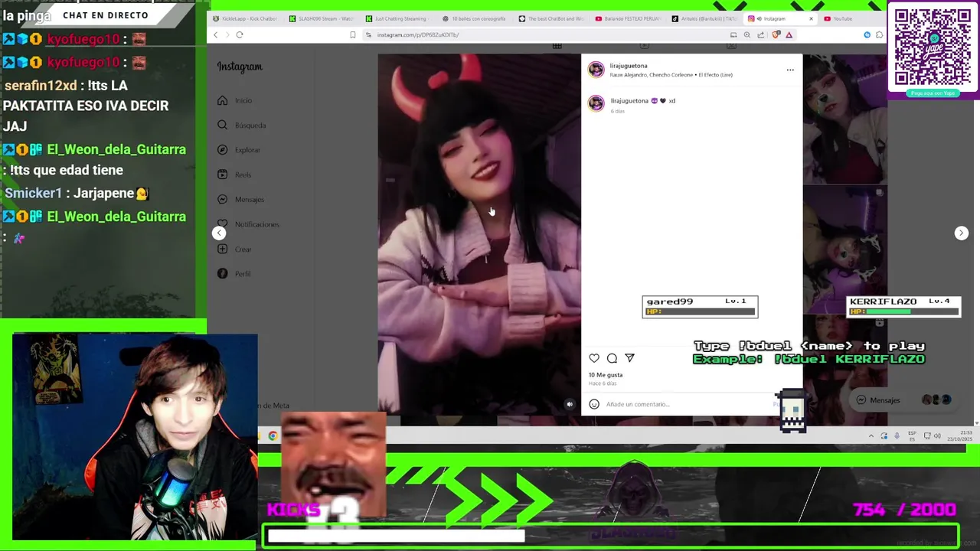Mute or unmute the reel audio
Screen dimensions: 980x551
(x=569, y=404)
